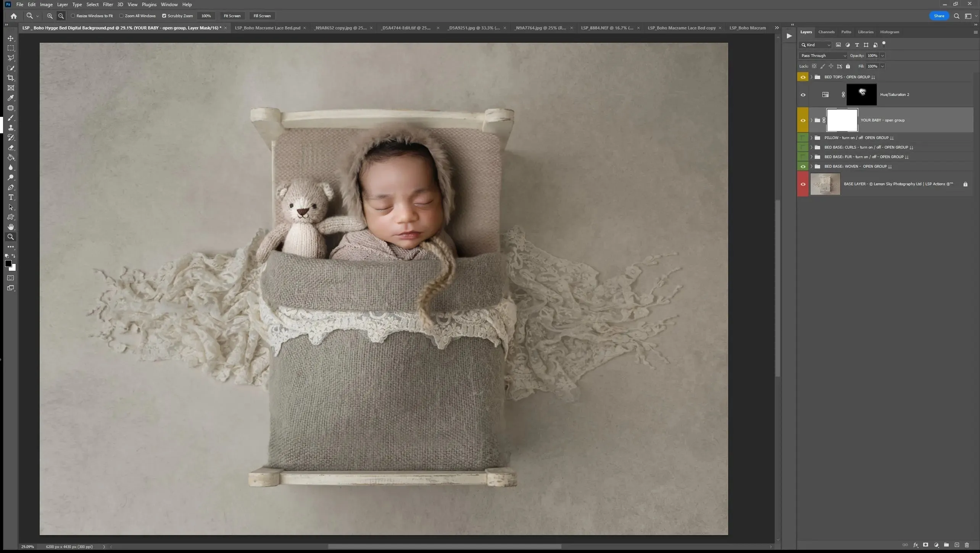Add a layer mask icon
Viewport: 980px width, 553px height.
click(925, 545)
